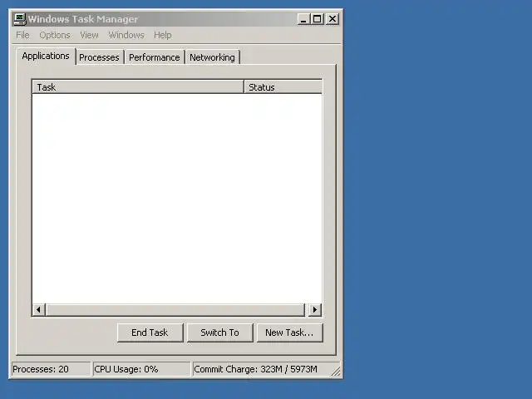Maximize the Task Manager window
The image size is (532, 399).
[x=318, y=19]
